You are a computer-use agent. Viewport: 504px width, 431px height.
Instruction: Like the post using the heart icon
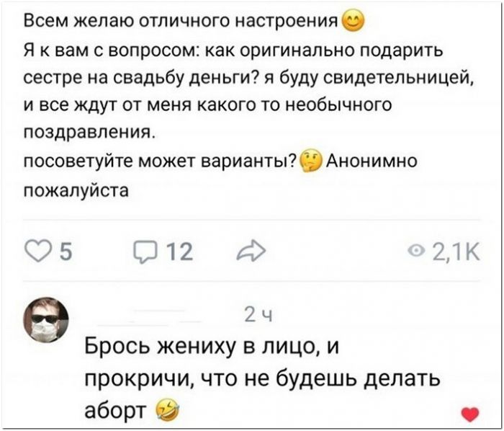tap(38, 252)
